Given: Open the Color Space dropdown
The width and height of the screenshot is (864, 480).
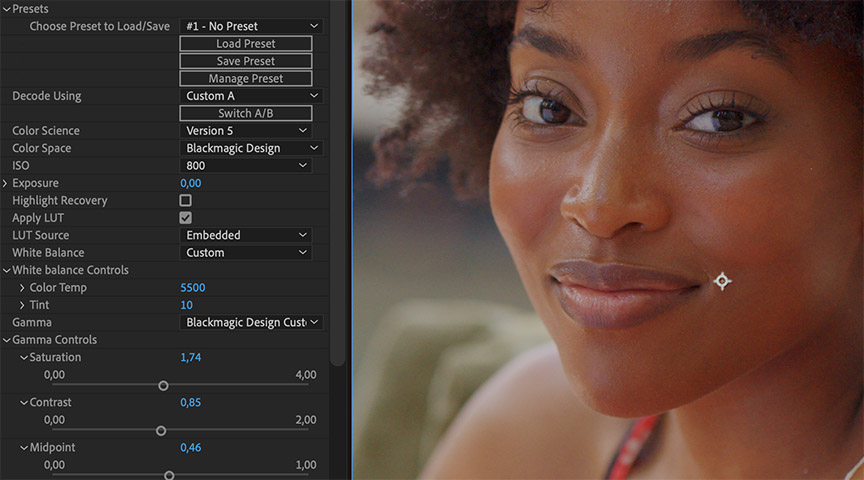Looking at the screenshot, I should (x=251, y=148).
